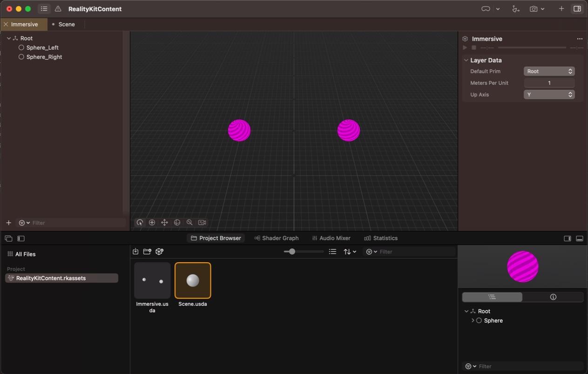The height and width of the screenshot is (374, 588).
Task: Toggle the left hierarchy sidebar panel
Action: click(20, 238)
